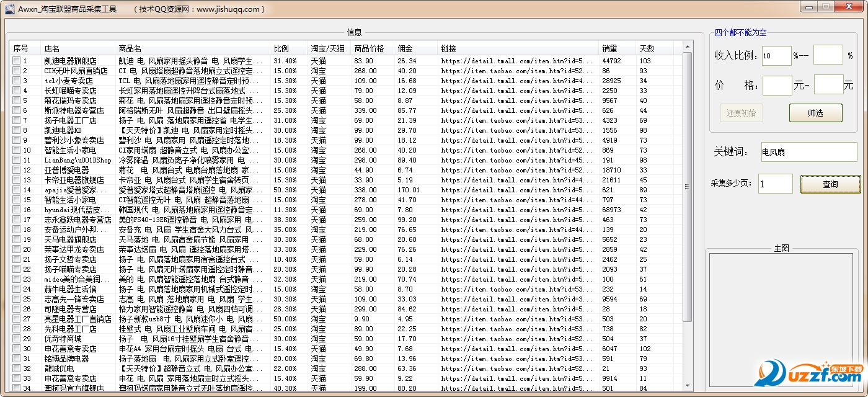
Task: Click the list scrollbar up arrow
Action: pyautogui.click(x=687, y=47)
